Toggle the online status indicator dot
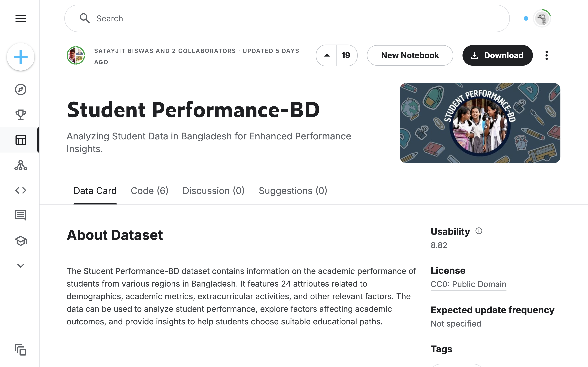588x367 pixels. click(526, 18)
